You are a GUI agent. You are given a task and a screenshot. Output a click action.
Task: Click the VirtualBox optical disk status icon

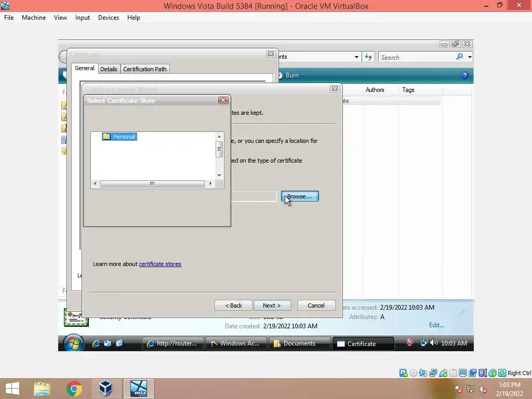click(413, 373)
